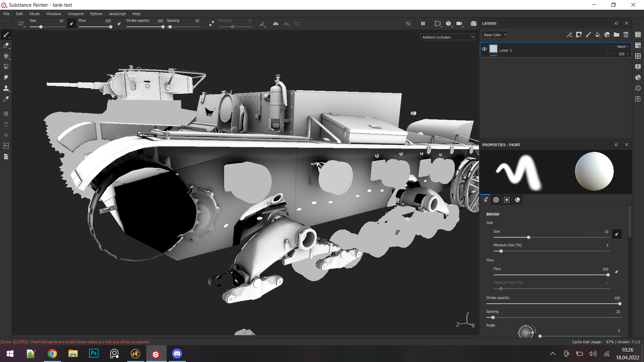Add a new fill layer

click(598, 35)
